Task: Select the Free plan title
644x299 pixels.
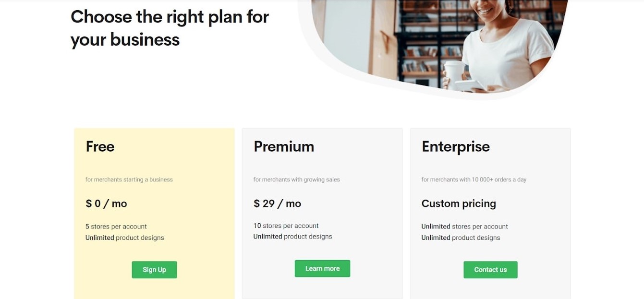Action: pos(100,146)
